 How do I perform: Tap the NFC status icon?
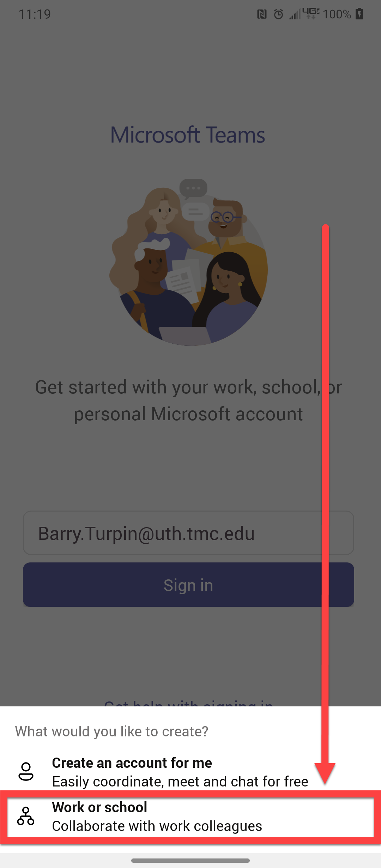[262, 14]
